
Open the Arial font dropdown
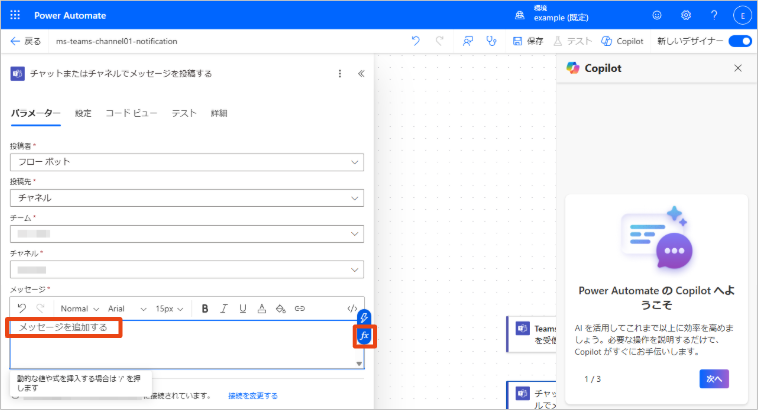click(x=127, y=308)
